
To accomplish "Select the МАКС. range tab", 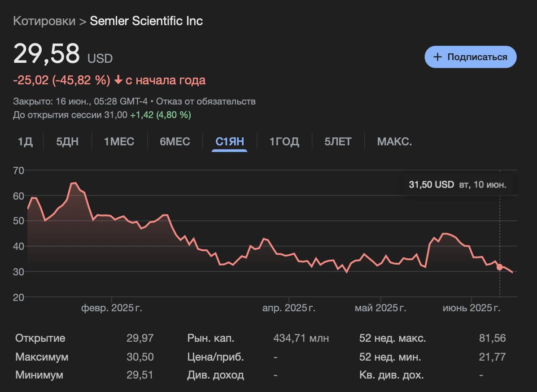I will (x=394, y=141).
